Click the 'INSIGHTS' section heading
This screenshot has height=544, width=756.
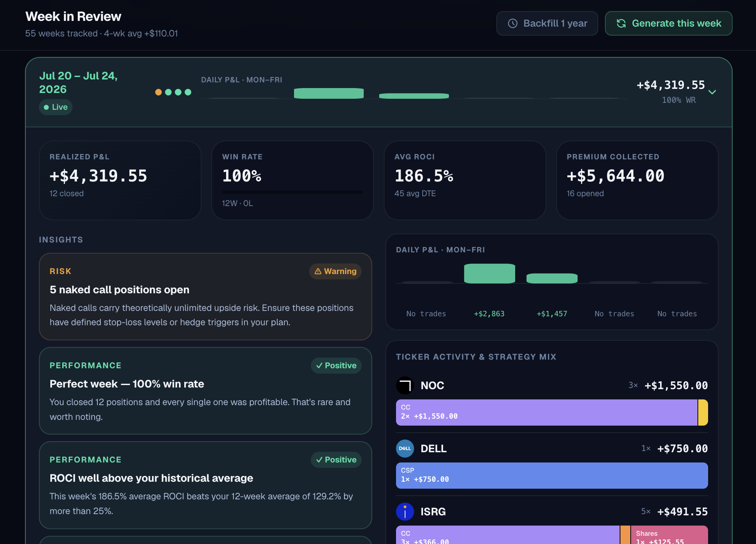pos(61,240)
